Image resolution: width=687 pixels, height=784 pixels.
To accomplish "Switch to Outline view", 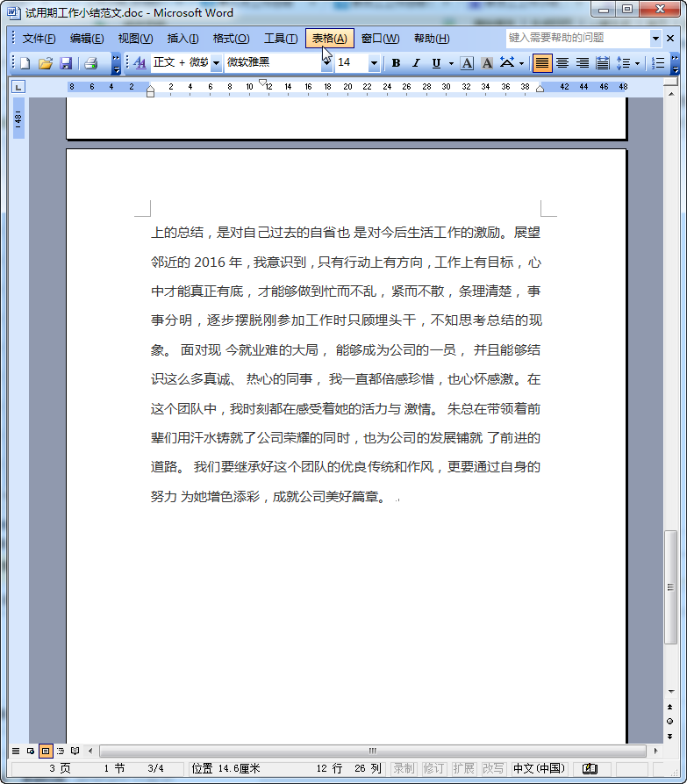I will [x=61, y=751].
